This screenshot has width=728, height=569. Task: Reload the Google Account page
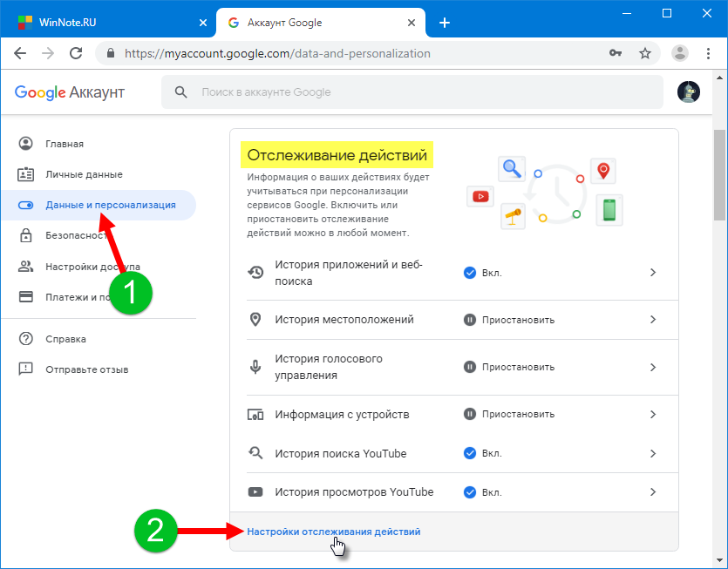click(x=76, y=53)
